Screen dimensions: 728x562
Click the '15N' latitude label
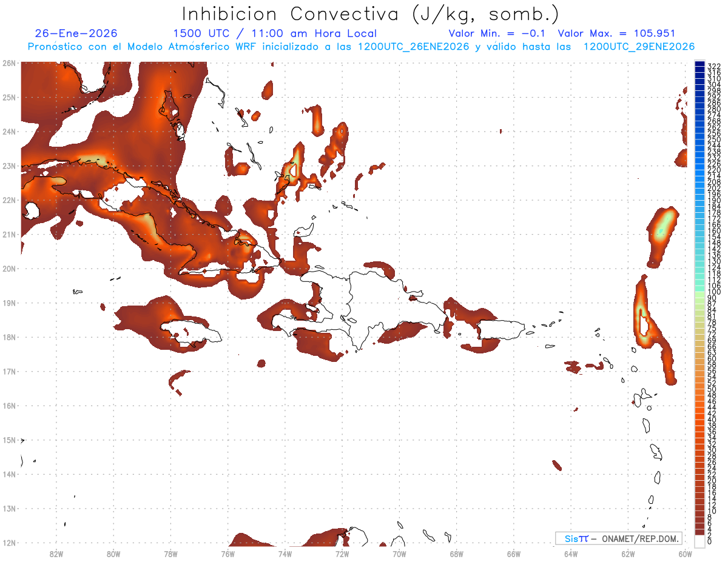pos(8,440)
